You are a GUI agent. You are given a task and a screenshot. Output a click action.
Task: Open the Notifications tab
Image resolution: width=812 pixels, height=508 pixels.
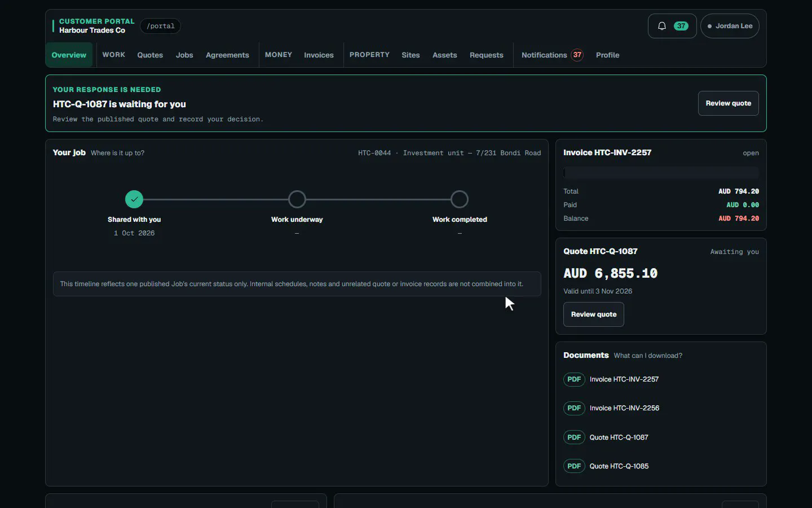tap(552, 55)
